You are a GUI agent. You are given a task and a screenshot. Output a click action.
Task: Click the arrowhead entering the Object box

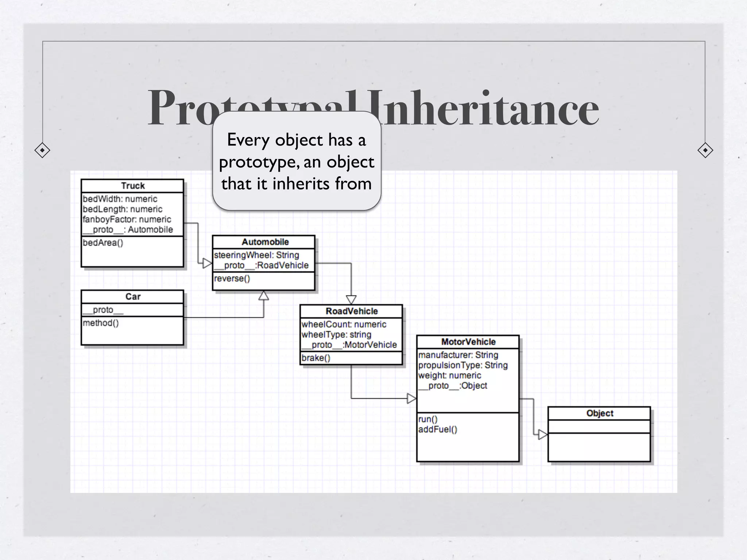click(x=543, y=435)
